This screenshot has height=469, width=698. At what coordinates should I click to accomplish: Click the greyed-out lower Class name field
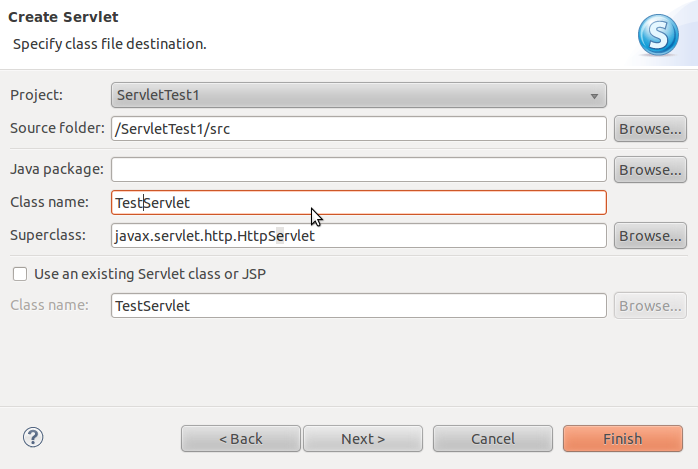(x=359, y=306)
